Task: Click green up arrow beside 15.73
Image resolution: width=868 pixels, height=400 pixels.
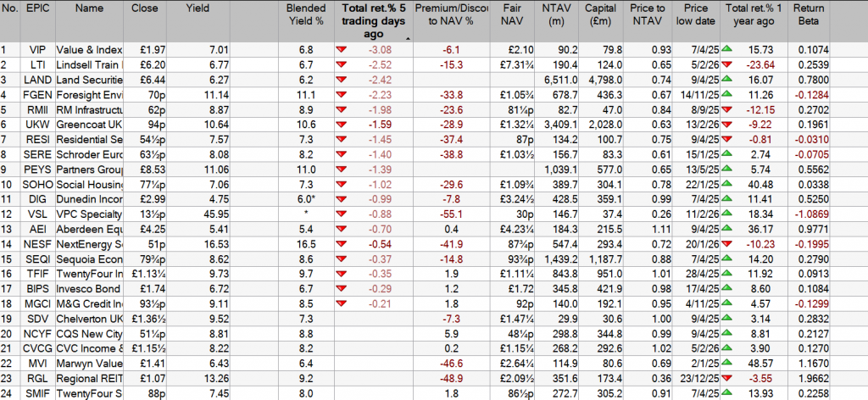Action: [727, 49]
